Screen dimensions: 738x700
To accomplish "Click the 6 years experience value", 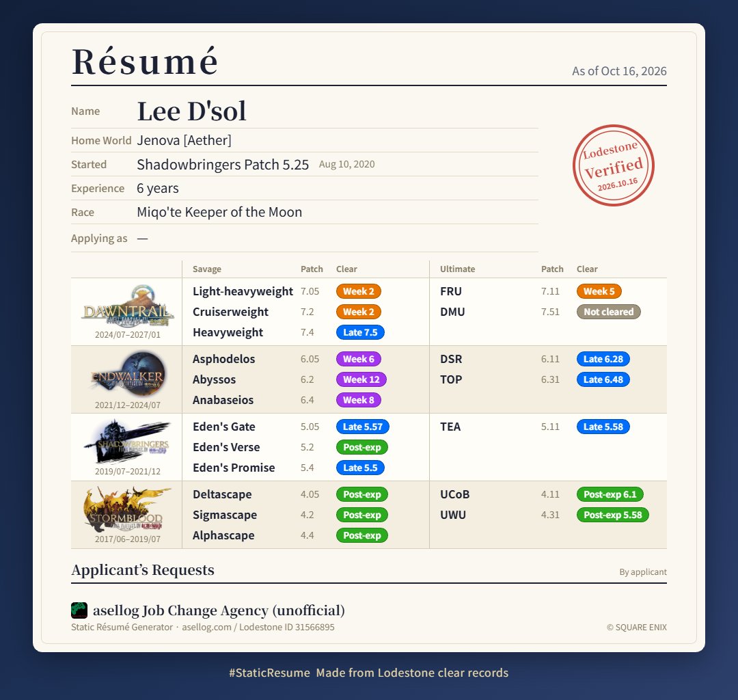I will pyautogui.click(x=158, y=188).
